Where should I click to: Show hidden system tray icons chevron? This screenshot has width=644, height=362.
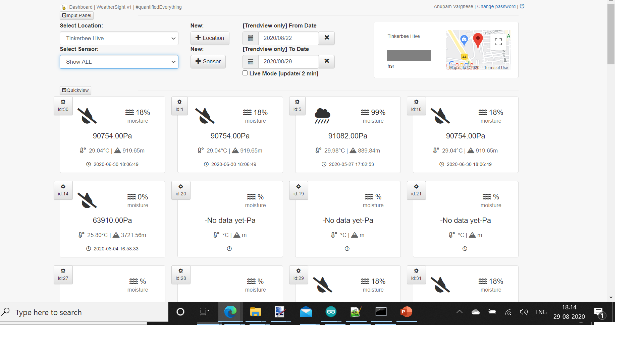(459, 312)
